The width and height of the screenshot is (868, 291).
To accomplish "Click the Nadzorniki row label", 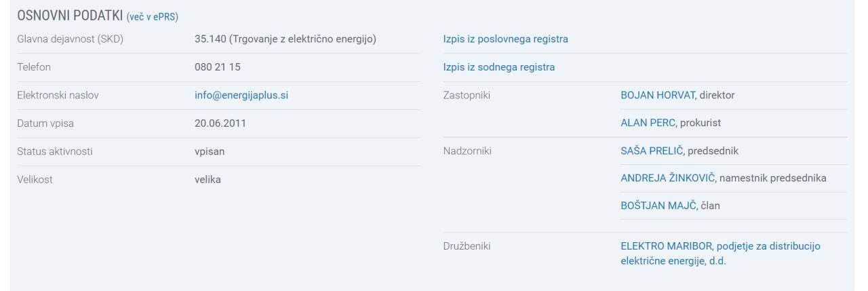I will point(467,151).
